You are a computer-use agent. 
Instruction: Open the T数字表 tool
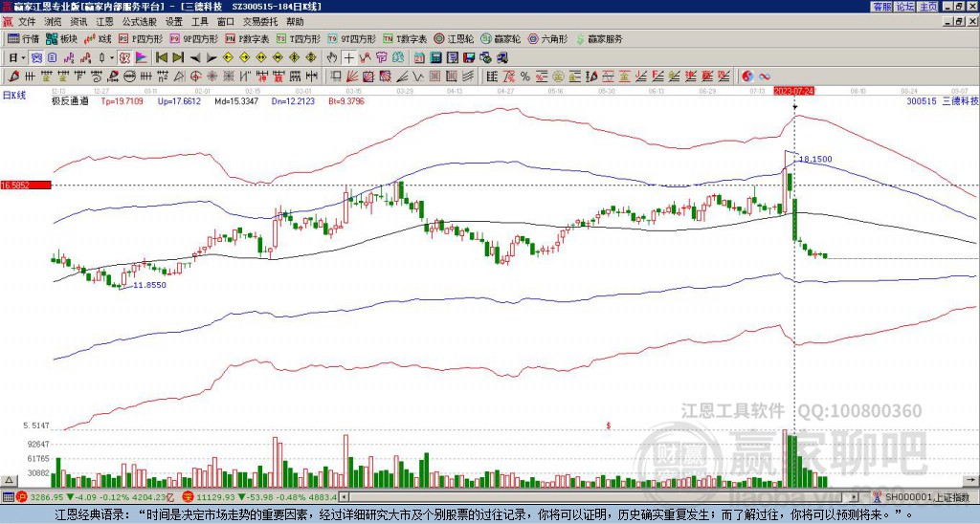click(x=405, y=38)
